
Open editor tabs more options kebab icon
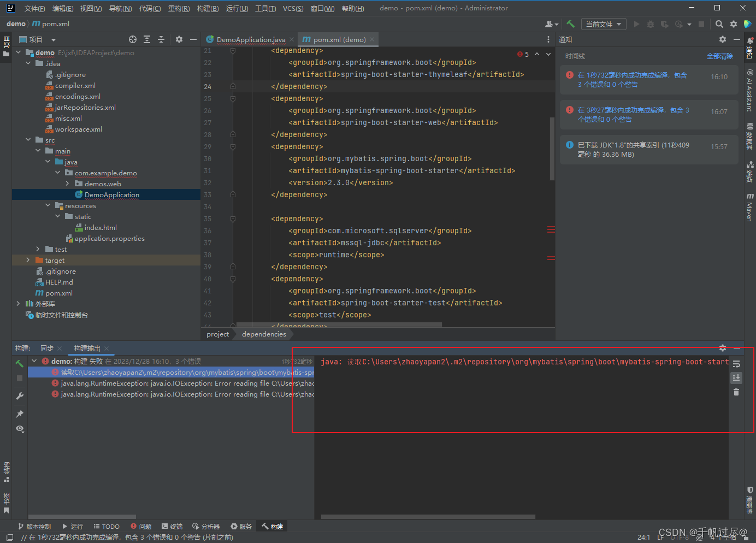pyautogui.click(x=548, y=39)
